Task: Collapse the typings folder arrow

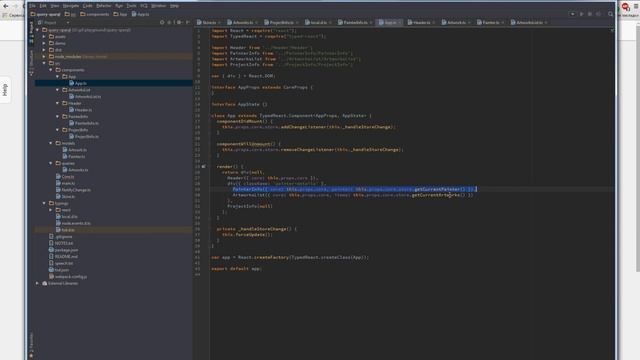Action: [44, 203]
